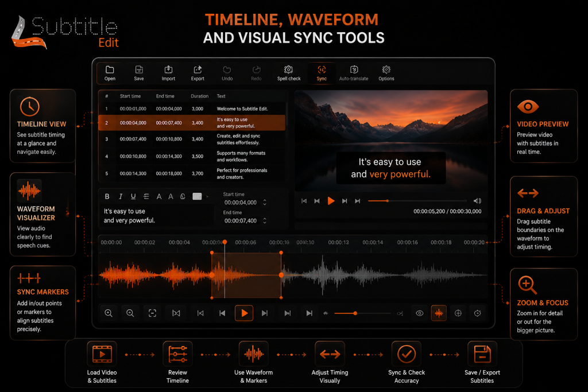The width and height of the screenshot is (588, 392).
Task: Click the Sync & Check Accuracy step
Action: pyautogui.click(x=407, y=362)
